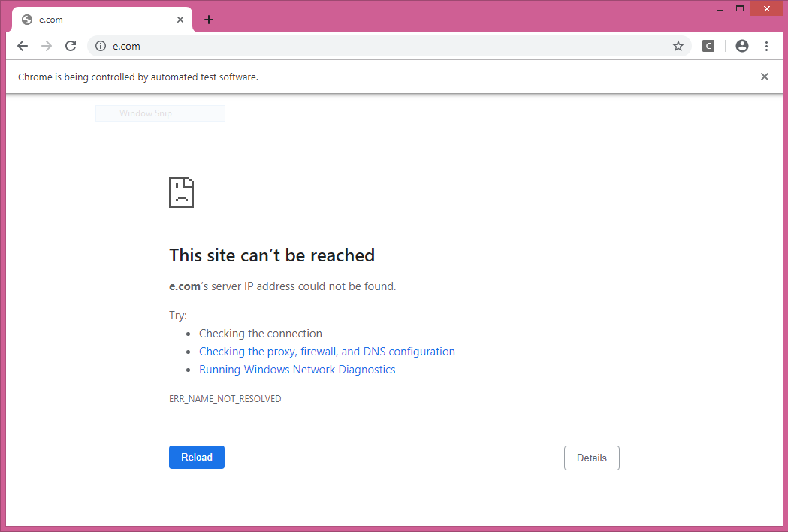Screen dimensions: 788x532
Task: Click the sad page error icon
Action: click(x=181, y=192)
